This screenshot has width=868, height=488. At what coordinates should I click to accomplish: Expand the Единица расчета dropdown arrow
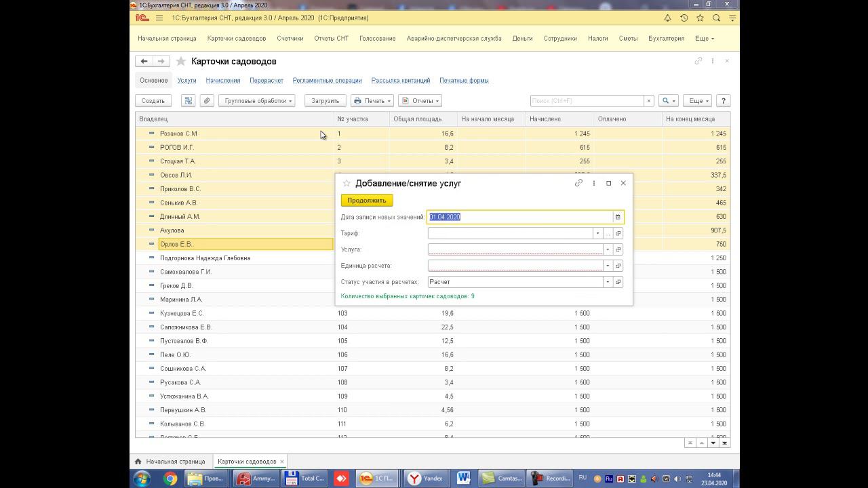[608, 266]
